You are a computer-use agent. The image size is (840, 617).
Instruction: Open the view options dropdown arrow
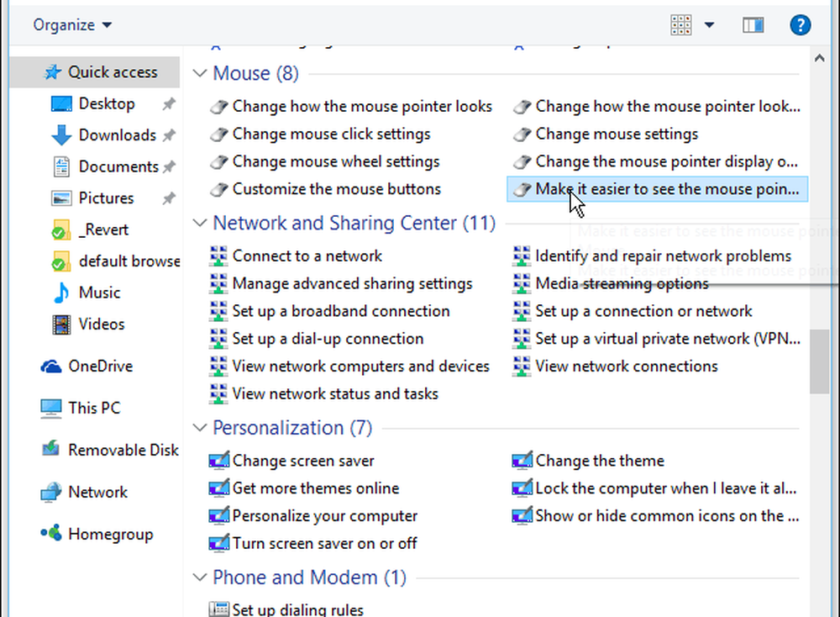pyautogui.click(x=709, y=24)
